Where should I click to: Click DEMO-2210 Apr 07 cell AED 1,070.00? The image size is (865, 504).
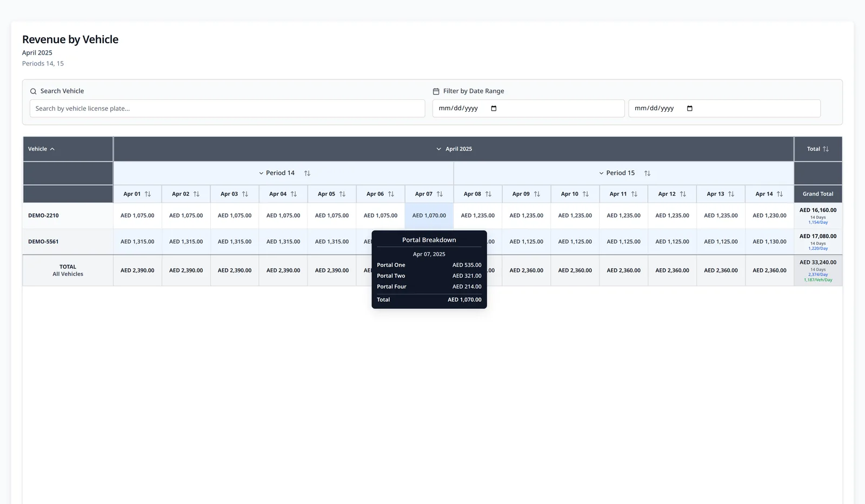(x=429, y=216)
